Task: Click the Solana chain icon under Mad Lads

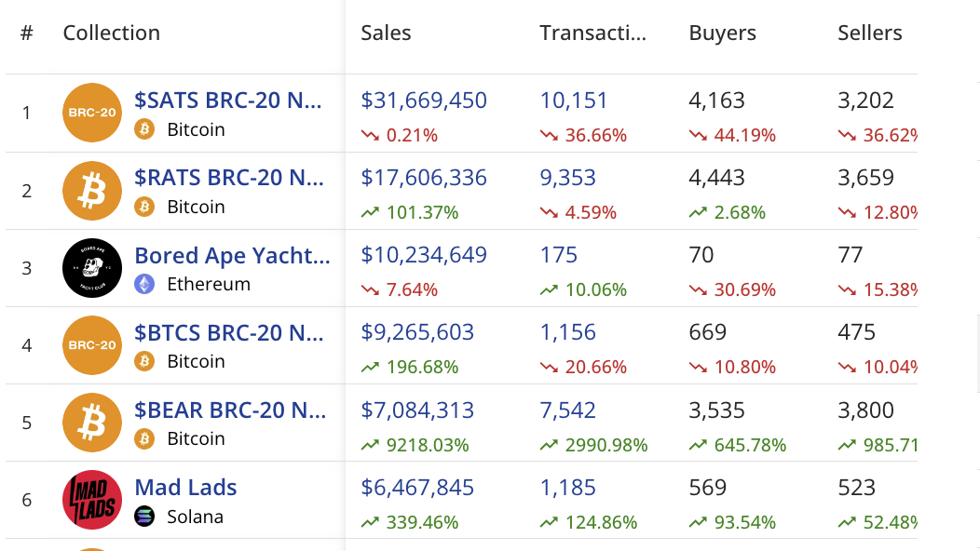Action: tap(144, 517)
